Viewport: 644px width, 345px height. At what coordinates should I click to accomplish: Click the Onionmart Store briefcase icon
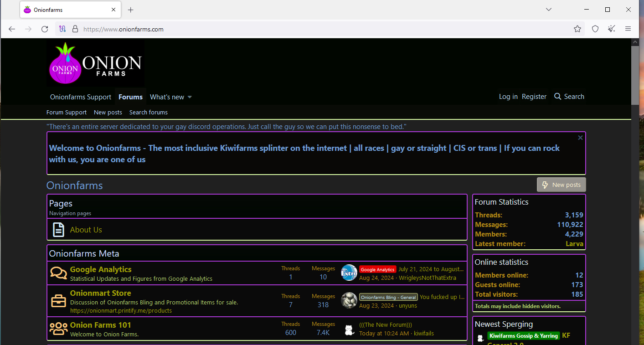coord(58,301)
